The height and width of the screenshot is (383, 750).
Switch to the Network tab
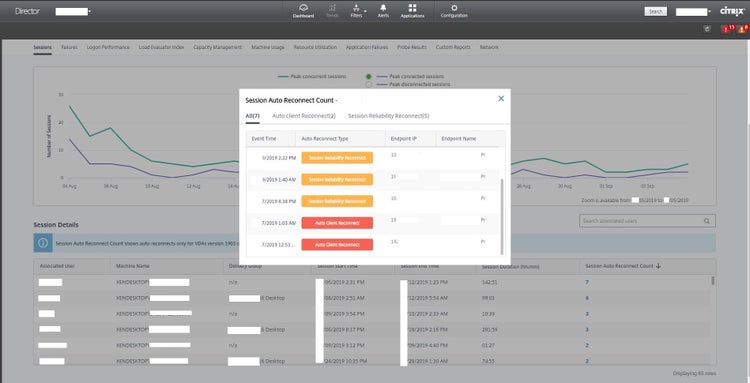[489, 47]
